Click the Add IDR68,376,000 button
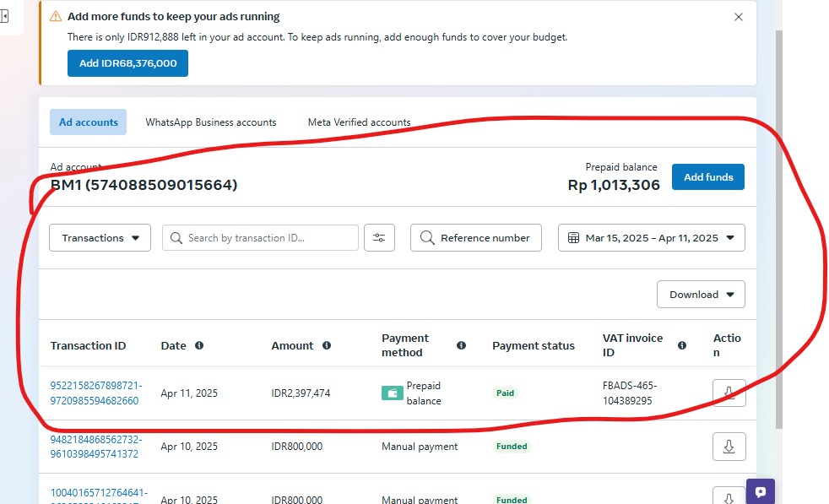Viewport: 829px width, 504px height. [x=127, y=63]
